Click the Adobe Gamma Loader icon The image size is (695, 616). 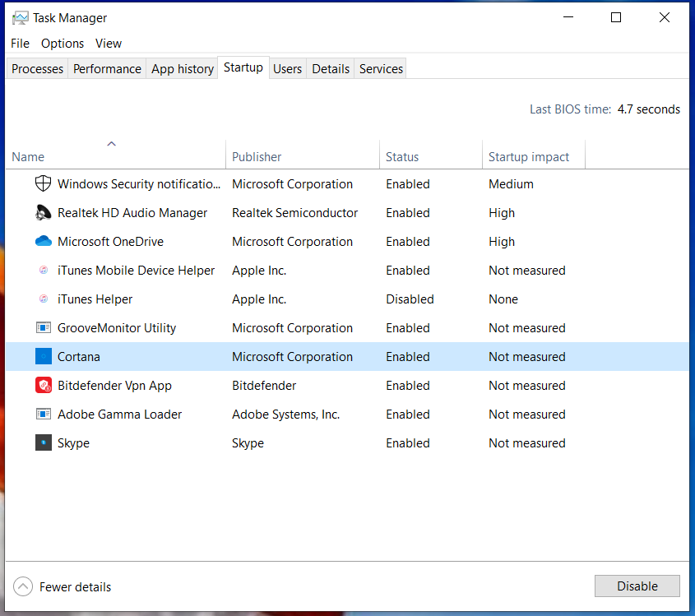click(x=43, y=414)
